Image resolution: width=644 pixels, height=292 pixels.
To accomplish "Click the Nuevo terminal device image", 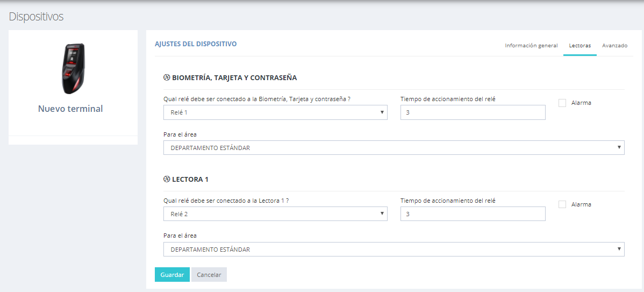I will tap(73, 68).
